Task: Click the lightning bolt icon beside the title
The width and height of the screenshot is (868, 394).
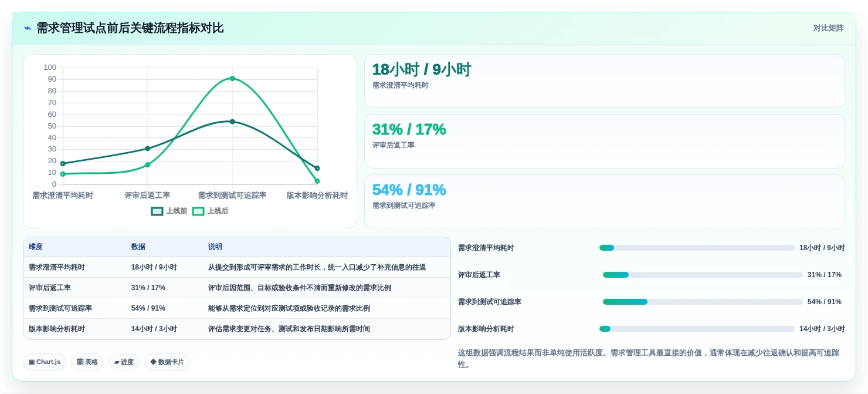Action: (x=28, y=28)
